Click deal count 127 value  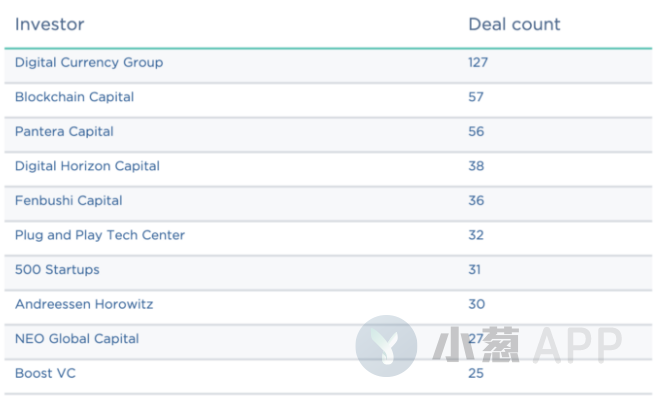click(478, 63)
